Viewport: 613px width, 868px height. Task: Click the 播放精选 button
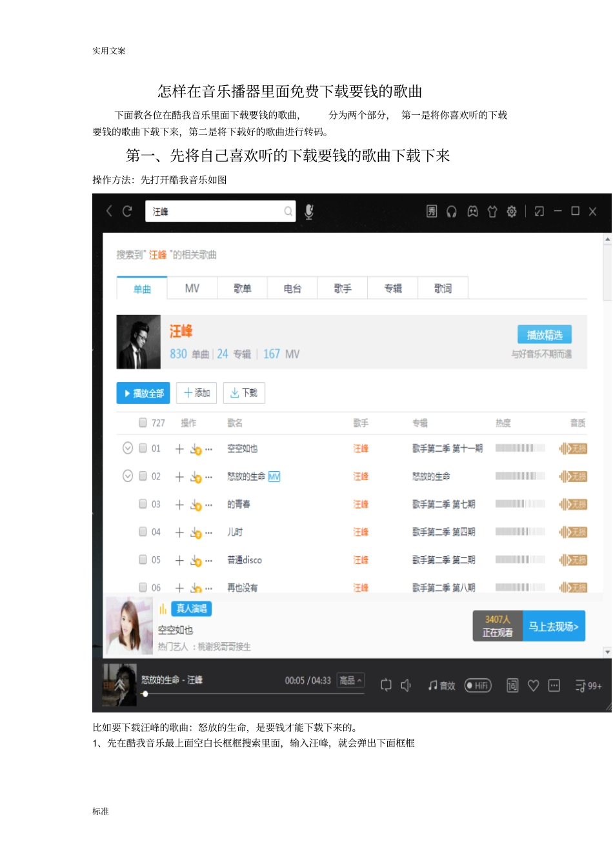(545, 335)
